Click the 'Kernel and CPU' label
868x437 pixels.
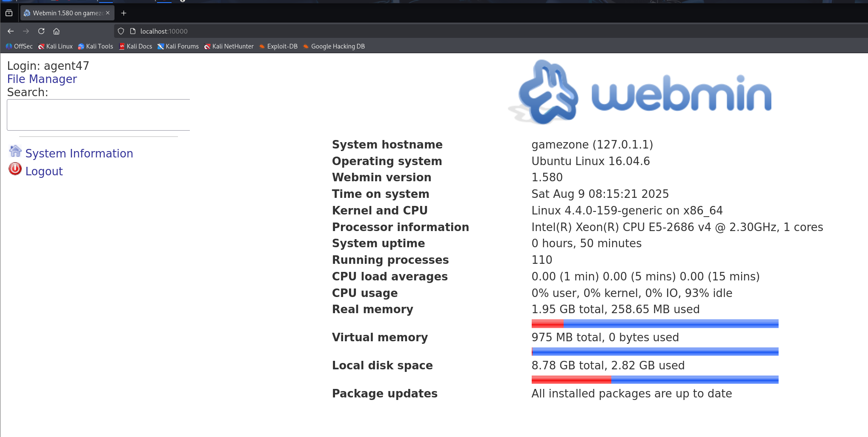(380, 211)
